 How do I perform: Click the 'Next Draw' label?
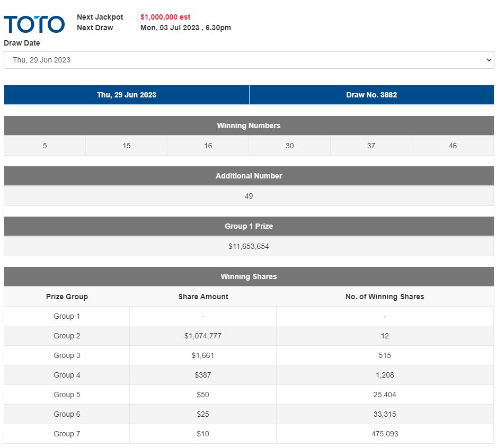(x=95, y=28)
